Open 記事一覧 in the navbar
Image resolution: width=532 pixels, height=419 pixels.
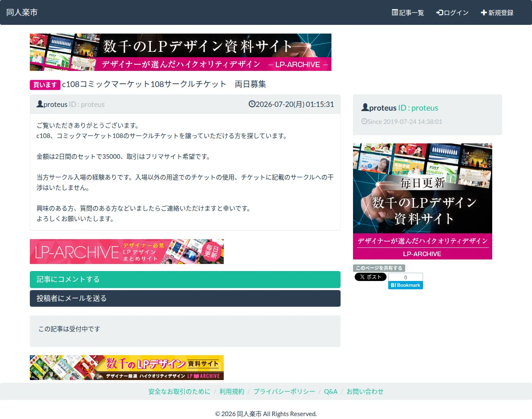408,12
